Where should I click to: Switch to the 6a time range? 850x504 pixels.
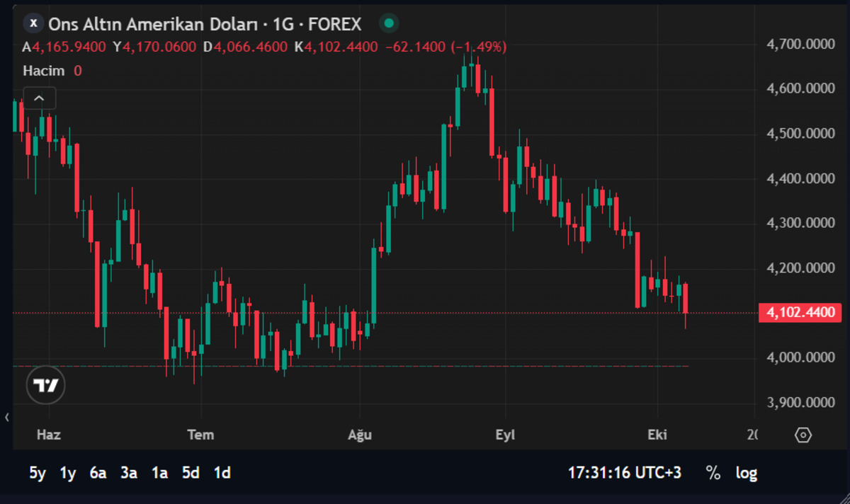[98, 473]
